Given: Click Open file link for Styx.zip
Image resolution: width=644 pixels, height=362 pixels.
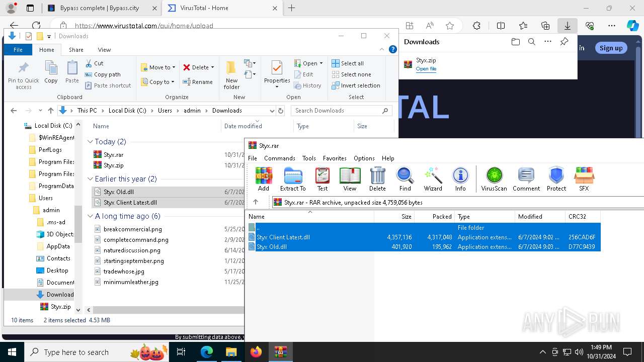Looking at the screenshot, I should pos(426,69).
